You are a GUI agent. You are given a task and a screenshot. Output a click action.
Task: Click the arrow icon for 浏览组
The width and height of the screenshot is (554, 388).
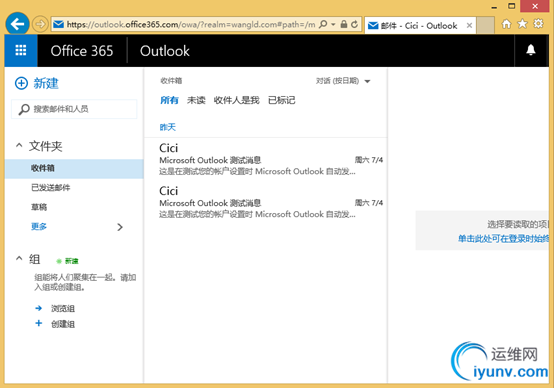tap(39, 308)
